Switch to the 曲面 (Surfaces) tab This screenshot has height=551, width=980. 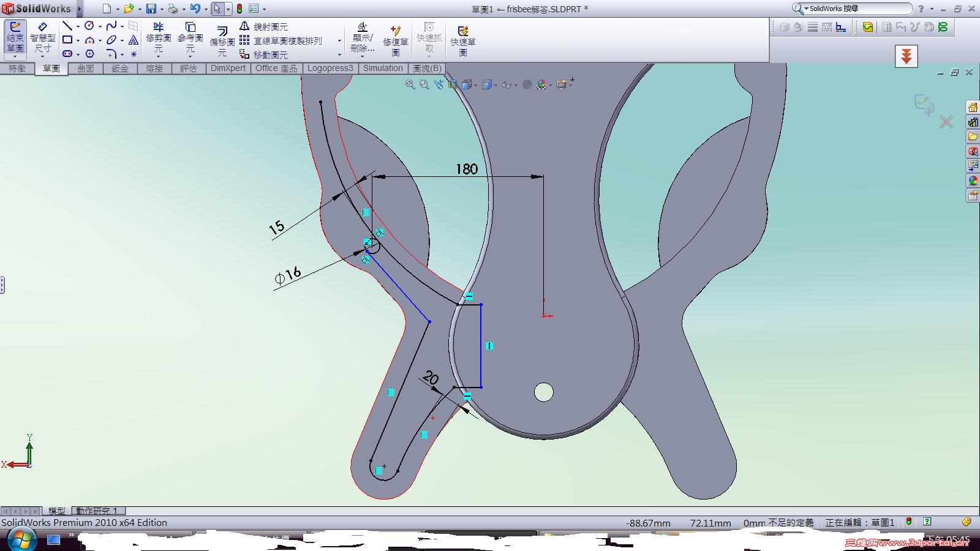pos(86,69)
